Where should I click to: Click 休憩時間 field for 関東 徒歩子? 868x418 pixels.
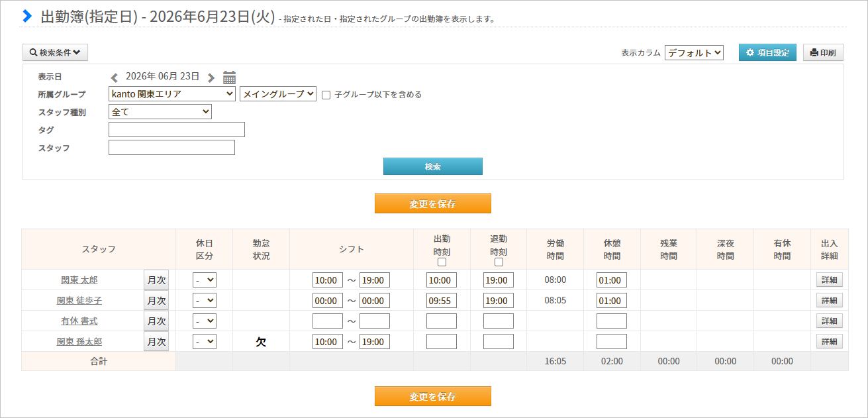(612, 301)
